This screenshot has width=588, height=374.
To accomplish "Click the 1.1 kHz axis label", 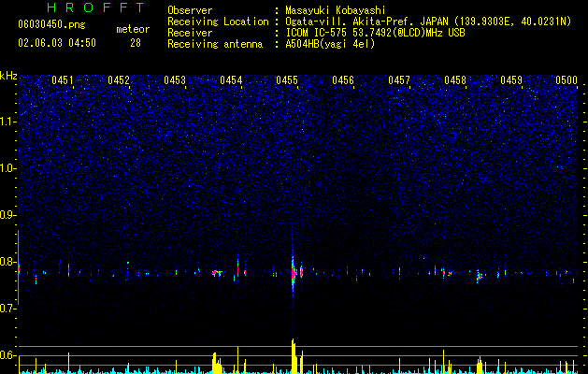I will coord(7,122).
